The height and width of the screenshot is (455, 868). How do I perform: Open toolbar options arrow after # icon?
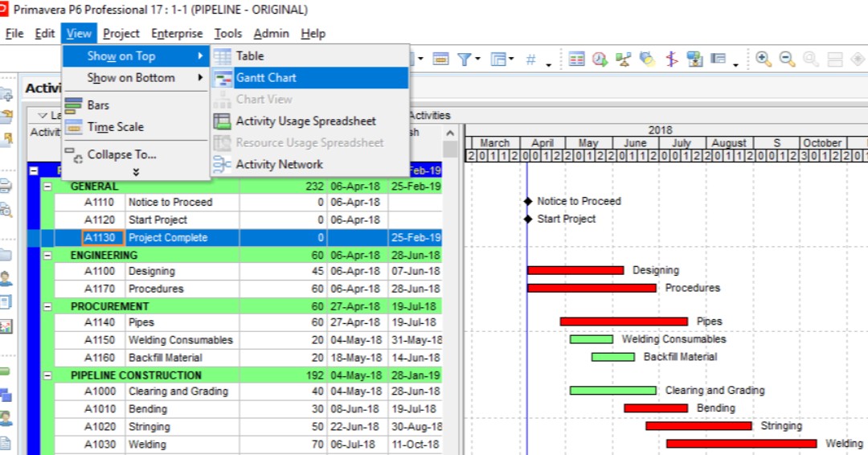[549, 65]
